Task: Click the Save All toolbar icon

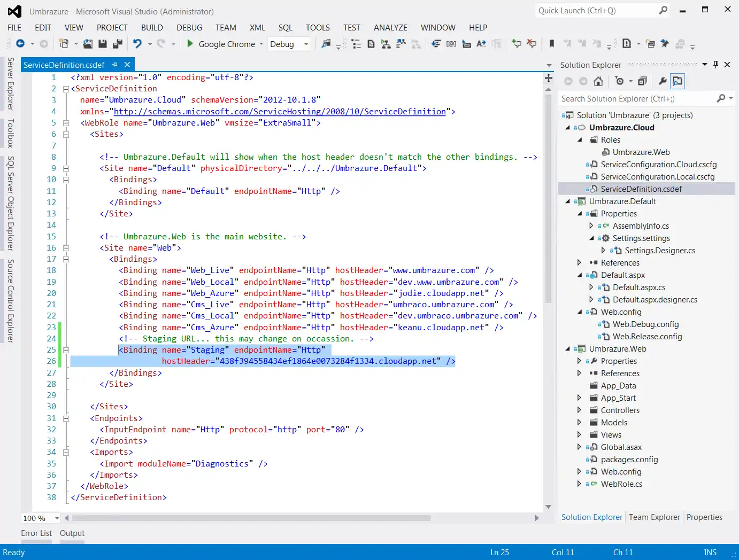Action: pyautogui.click(x=118, y=44)
